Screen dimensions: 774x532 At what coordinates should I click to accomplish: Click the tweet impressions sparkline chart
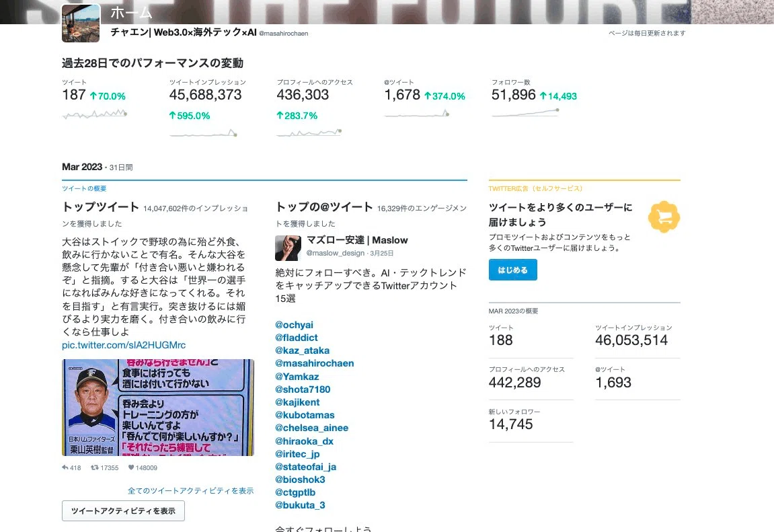tap(203, 133)
